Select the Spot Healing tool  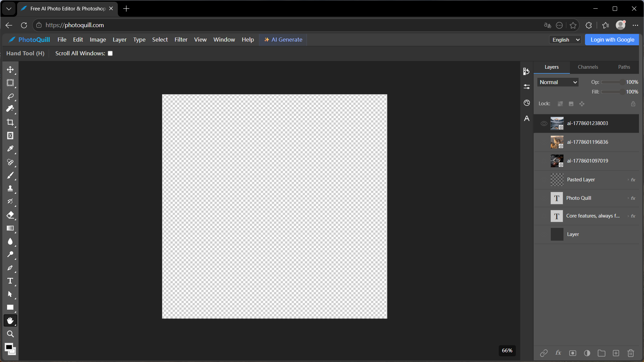[10, 162]
